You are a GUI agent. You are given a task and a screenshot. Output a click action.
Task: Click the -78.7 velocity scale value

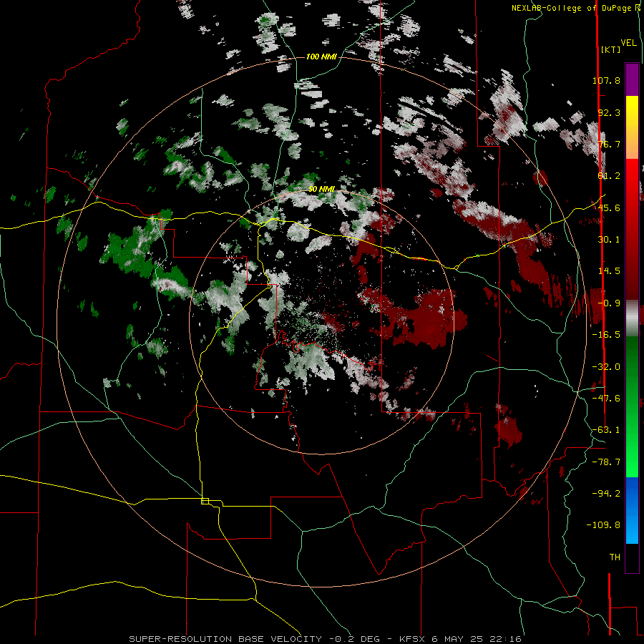coord(606,462)
